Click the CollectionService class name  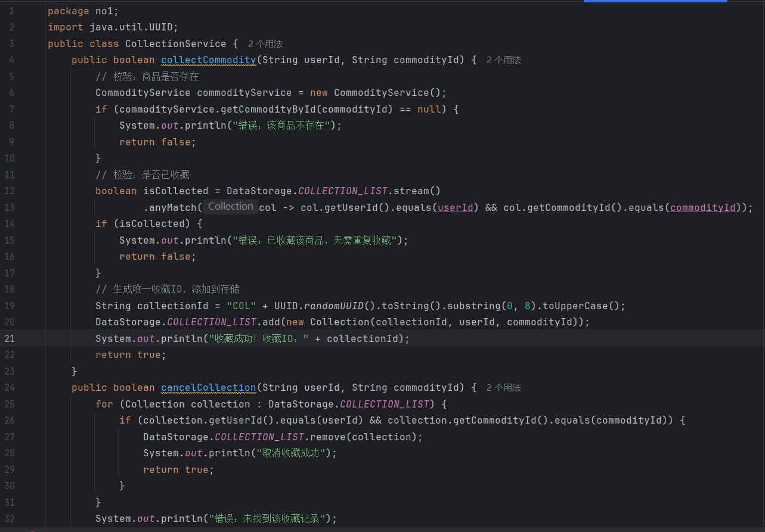click(176, 44)
